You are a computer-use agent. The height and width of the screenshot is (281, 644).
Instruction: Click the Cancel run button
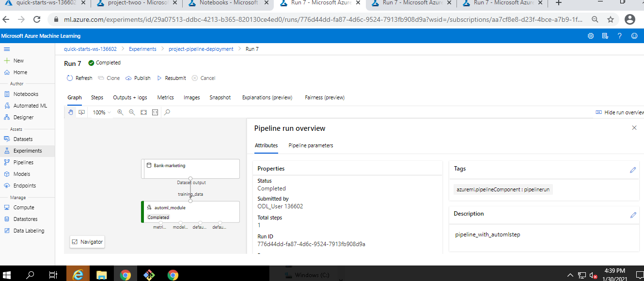tap(204, 78)
